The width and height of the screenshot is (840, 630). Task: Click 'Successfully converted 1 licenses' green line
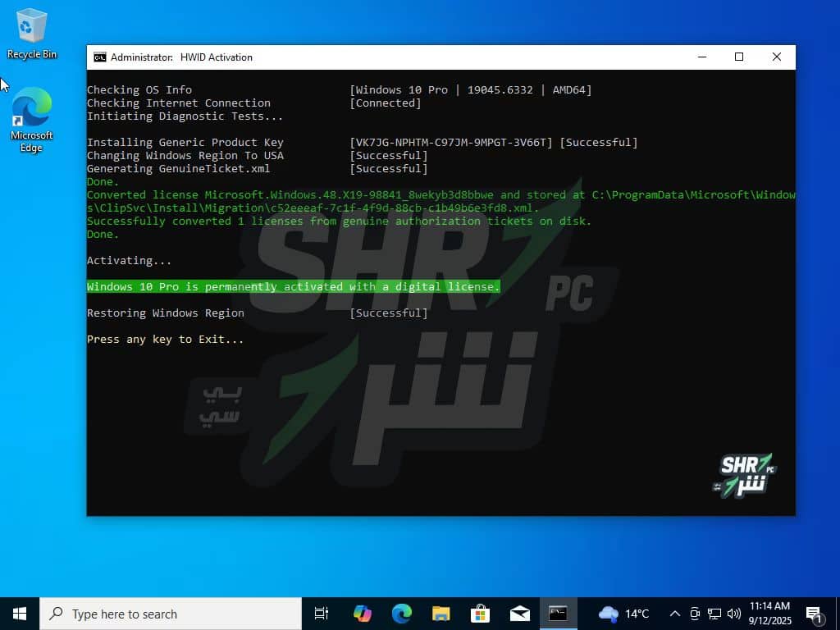pyautogui.click(x=339, y=221)
